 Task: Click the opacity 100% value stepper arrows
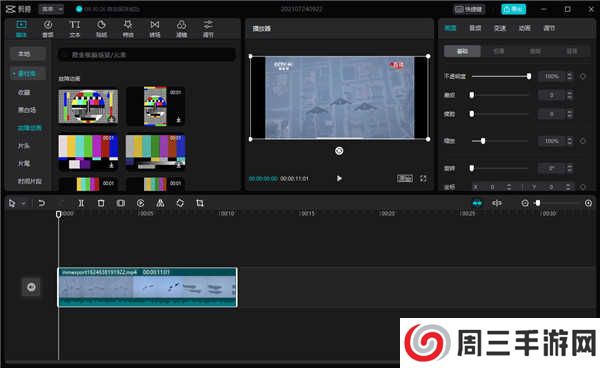pos(570,77)
